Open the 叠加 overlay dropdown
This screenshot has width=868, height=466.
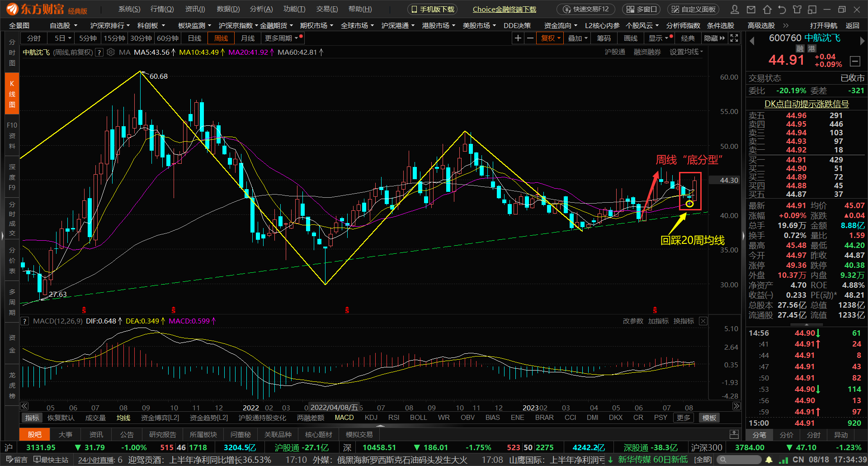click(578, 38)
